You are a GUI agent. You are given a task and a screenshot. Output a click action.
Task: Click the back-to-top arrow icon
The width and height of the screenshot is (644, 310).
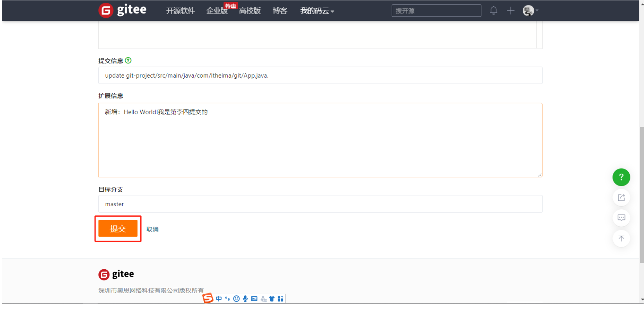click(621, 238)
